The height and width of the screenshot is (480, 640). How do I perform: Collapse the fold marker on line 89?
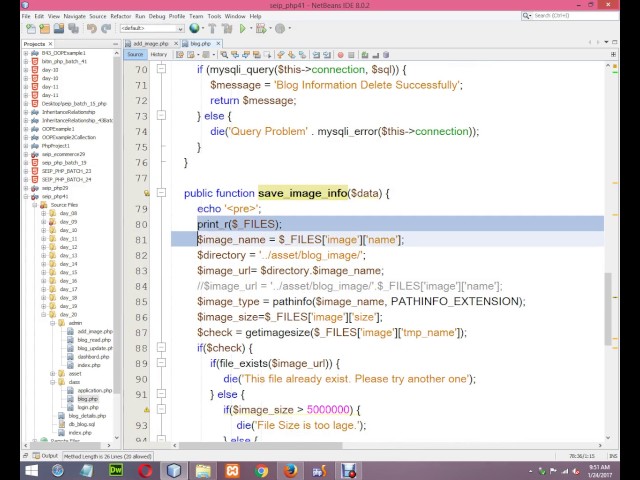(162, 363)
